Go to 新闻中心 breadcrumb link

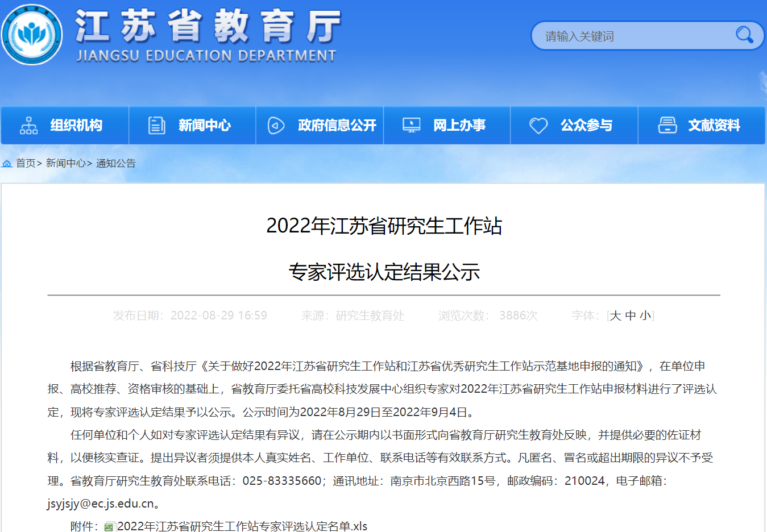pyautogui.click(x=65, y=164)
